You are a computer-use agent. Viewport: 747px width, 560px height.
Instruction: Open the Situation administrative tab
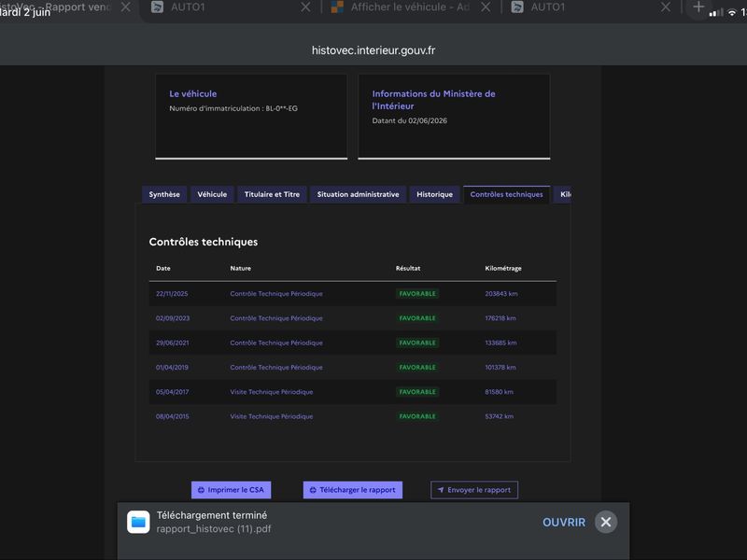coord(359,194)
